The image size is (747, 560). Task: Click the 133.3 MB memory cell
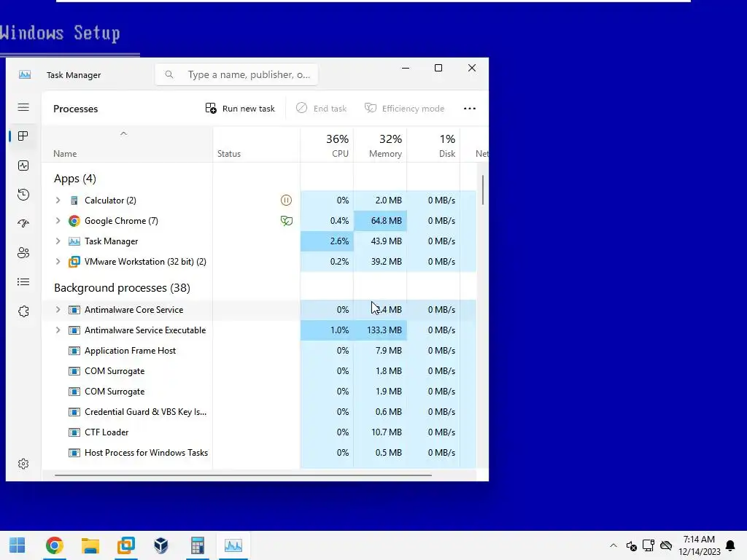[x=380, y=330]
